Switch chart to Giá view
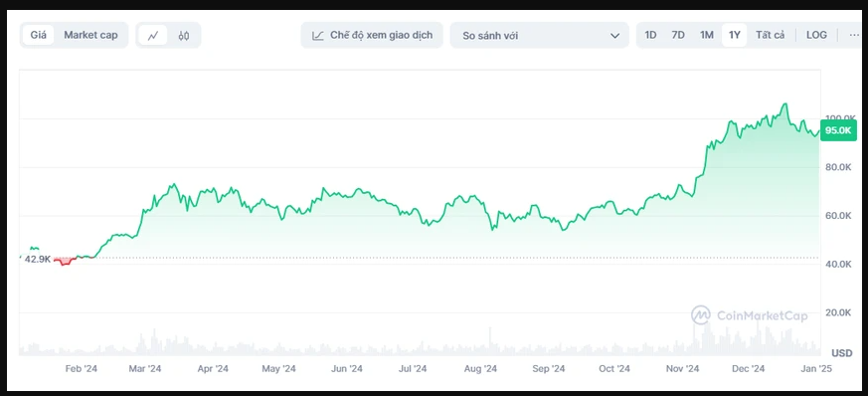 [38, 36]
